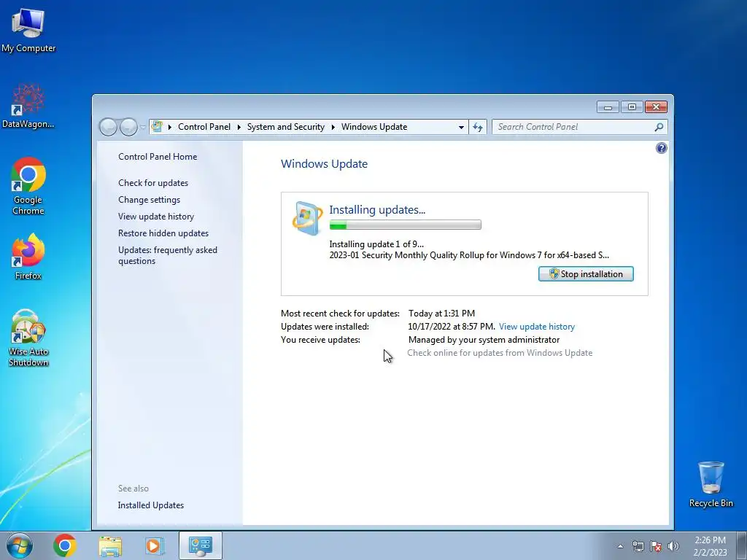Maximize the Windows Update window
The image size is (747, 560).
point(632,107)
